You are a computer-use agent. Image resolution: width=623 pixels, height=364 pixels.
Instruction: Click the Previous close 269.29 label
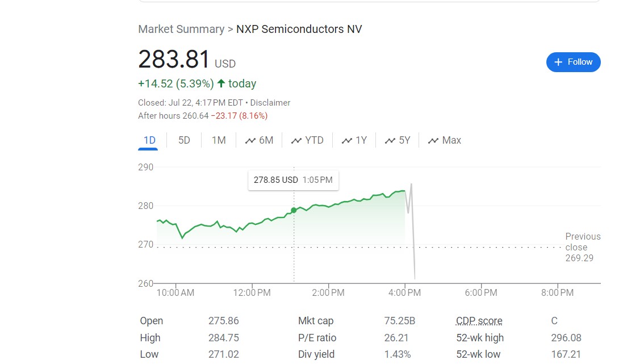(583, 247)
